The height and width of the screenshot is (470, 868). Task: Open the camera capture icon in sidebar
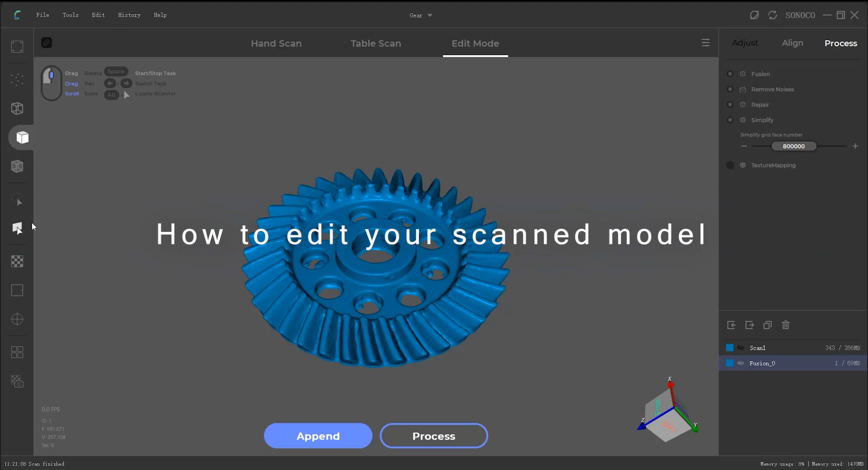click(x=17, y=382)
